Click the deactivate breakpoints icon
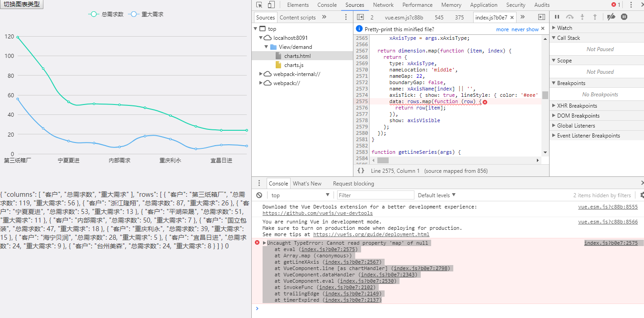644x318 pixels. [x=612, y=16]
